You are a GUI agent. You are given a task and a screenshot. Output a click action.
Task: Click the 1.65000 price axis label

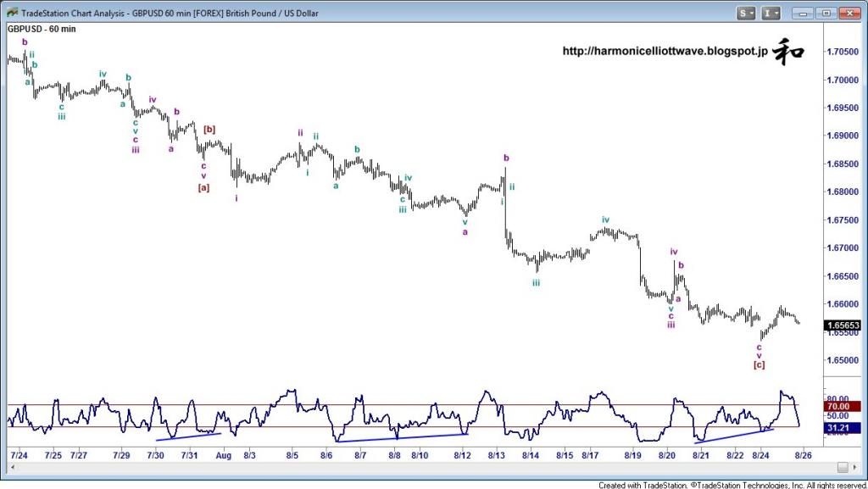pyautogui.click(x=843, y=360)
